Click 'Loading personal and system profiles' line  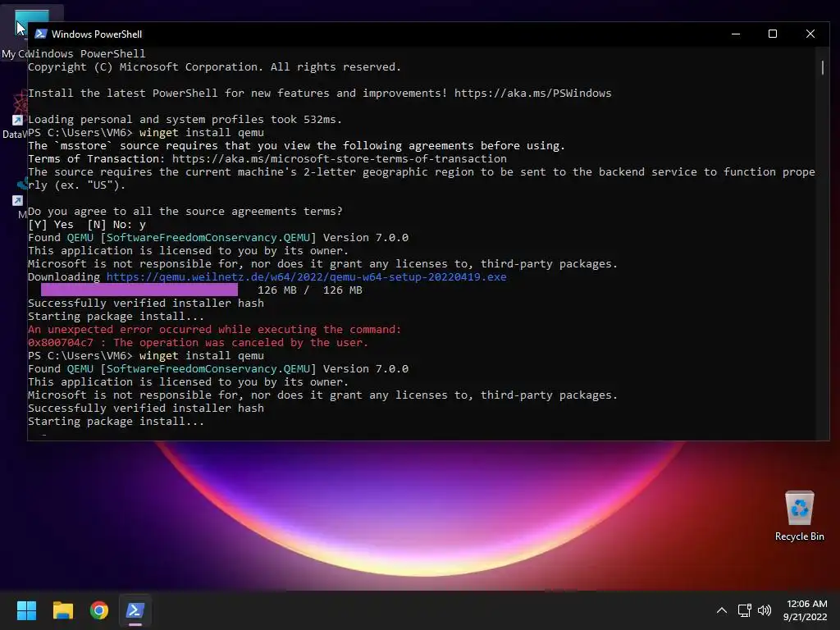[x=185, y=120]
